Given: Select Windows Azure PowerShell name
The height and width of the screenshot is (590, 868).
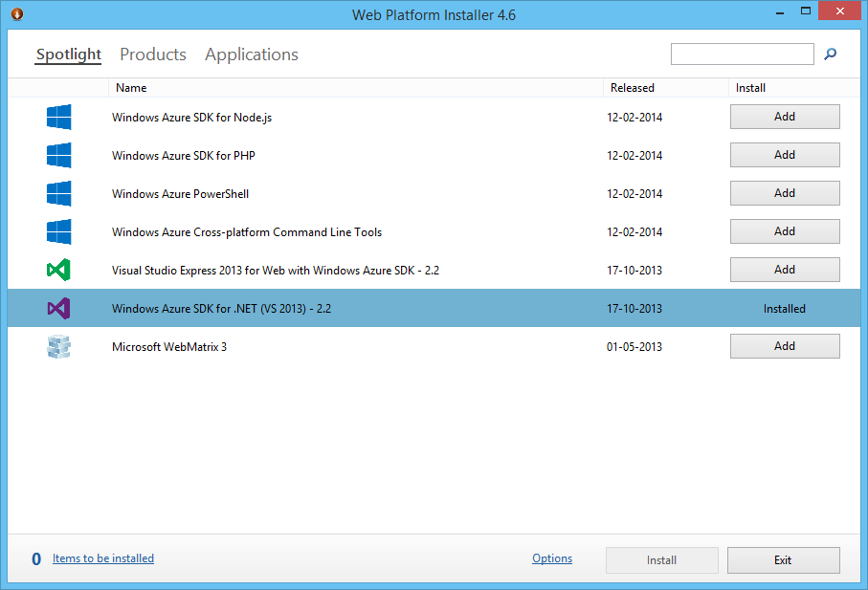Looking at the screenshot, I should coord(180,193).
